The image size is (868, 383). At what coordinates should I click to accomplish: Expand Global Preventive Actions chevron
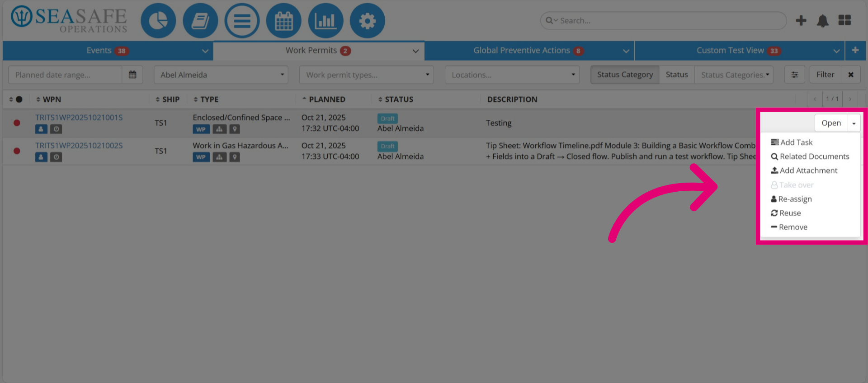click(x=626, y=51)
